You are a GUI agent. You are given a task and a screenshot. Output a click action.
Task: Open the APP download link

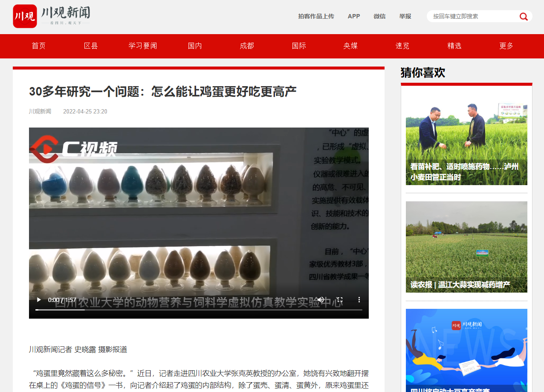(x=354, y=16)
